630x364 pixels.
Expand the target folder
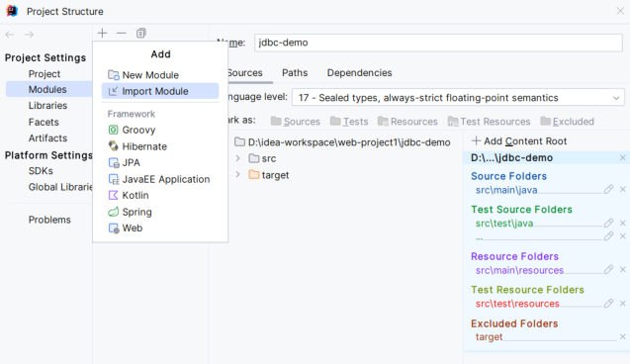point(237,175)
